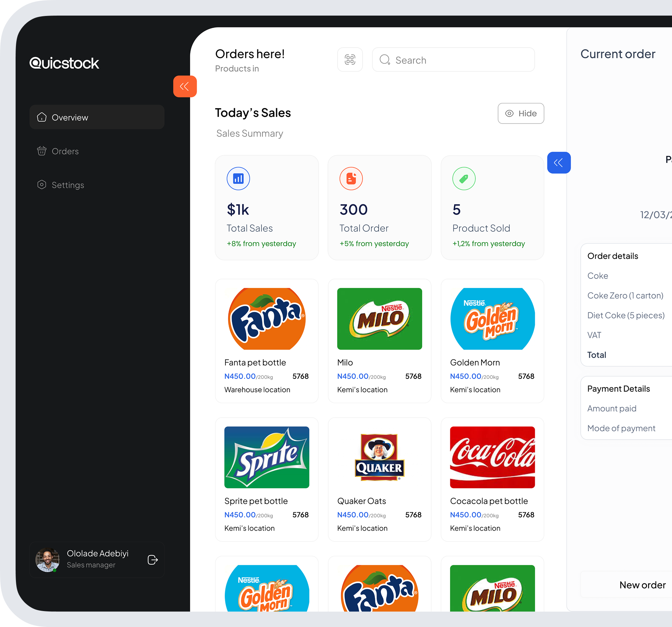The width and height of the screenshot is (672, 627).
Task: Click the Overview home icon
Action: pos(42,117)
